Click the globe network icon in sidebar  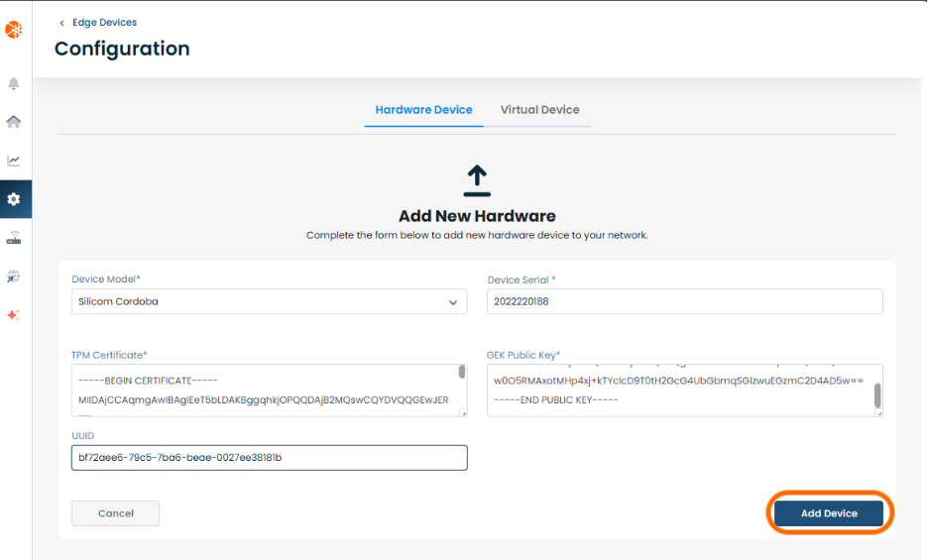click(x=14, y=277)
